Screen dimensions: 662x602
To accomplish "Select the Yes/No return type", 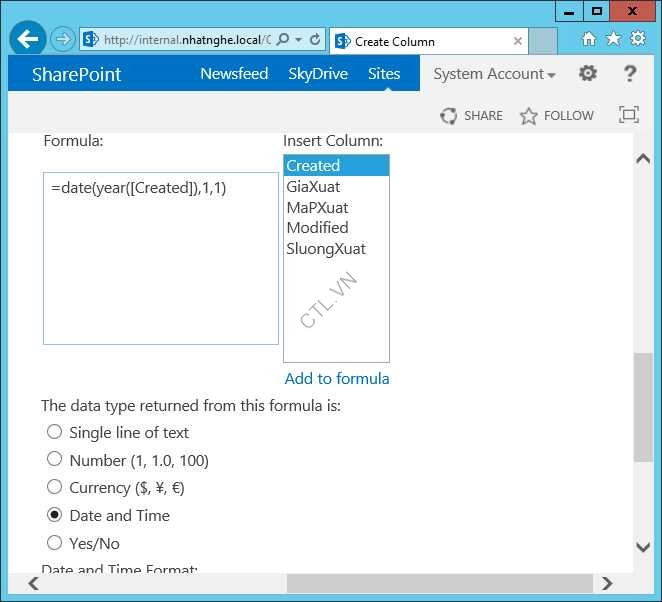I will pyautogui.click(x=55, y=543).
